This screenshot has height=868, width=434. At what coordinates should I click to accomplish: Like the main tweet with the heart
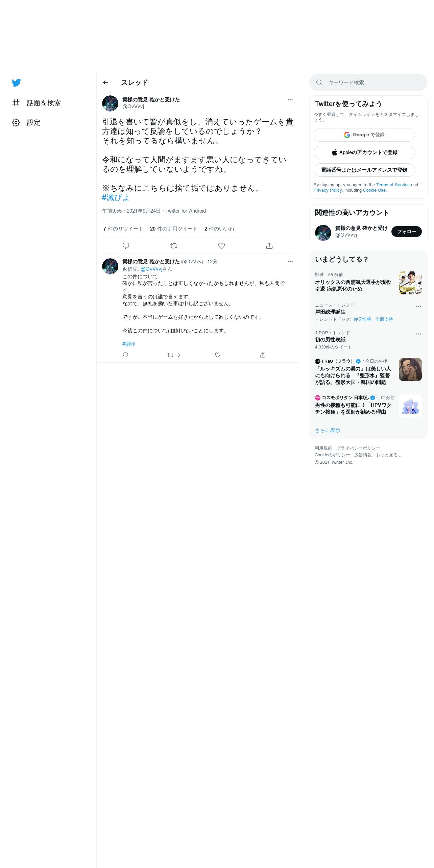pyautogui.click(x=221, y=246)
